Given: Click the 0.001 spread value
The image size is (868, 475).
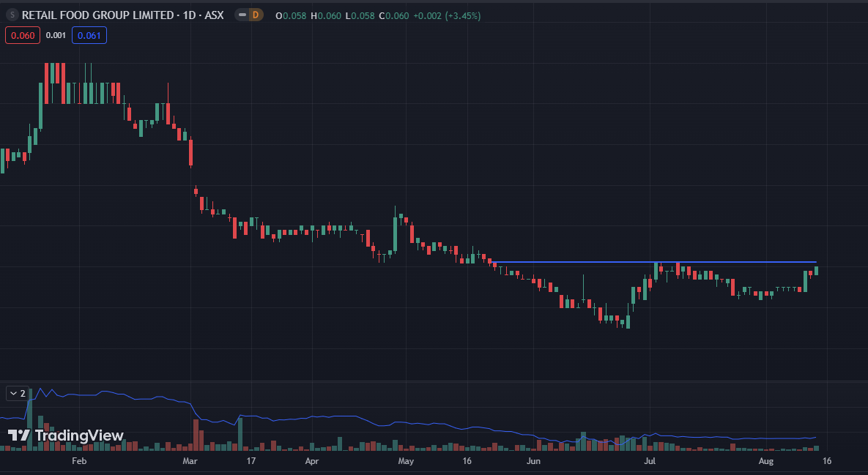Looking at the screenshot, I should [x=56, y=35].
